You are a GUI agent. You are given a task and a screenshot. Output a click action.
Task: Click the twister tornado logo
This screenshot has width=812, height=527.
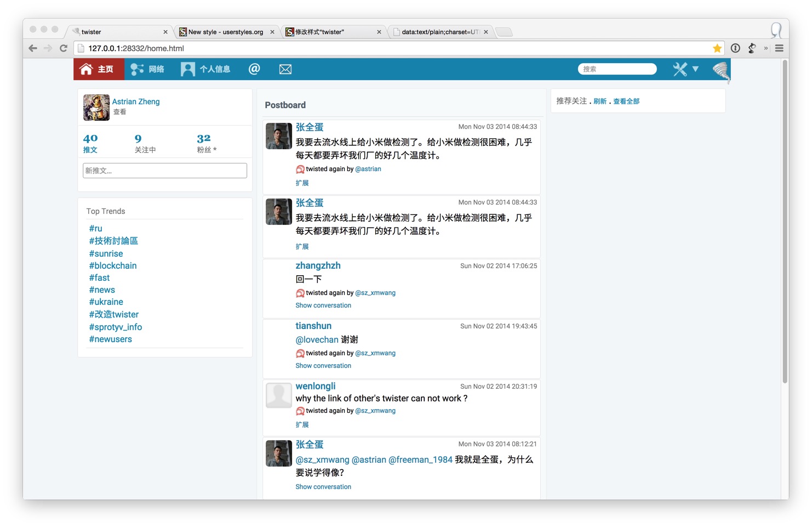pyautogui.click(x=721, y=71)
